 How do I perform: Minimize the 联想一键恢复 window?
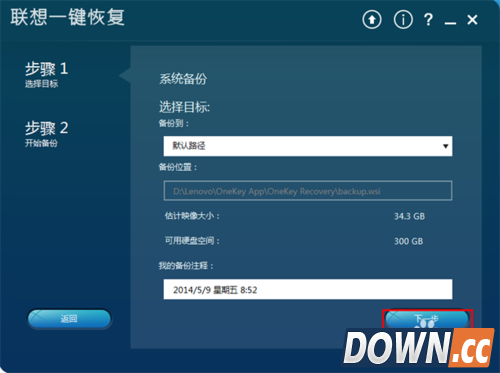pyautogui.click(x=450, y=23)
